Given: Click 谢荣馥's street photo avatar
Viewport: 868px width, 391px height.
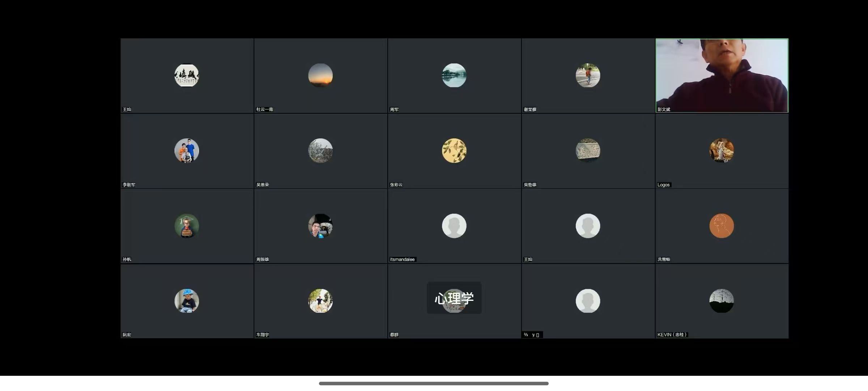Looking at the screenshot, I should 588,75.
